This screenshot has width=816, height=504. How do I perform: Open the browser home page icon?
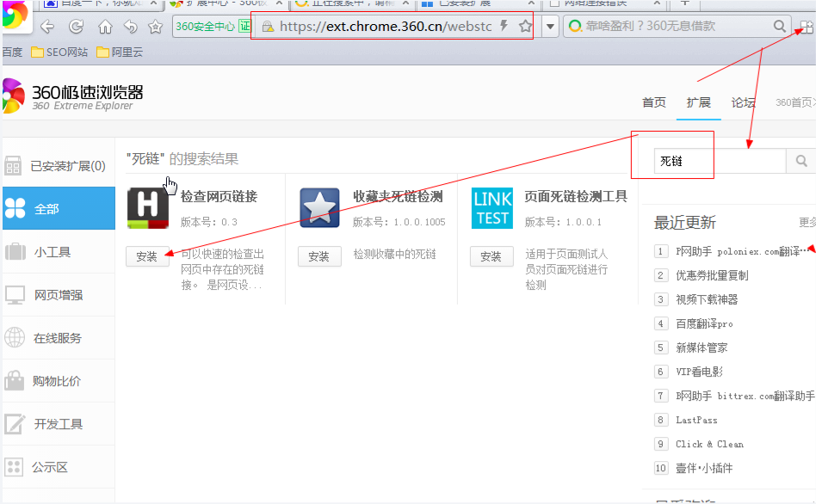[x=105, y=26]
